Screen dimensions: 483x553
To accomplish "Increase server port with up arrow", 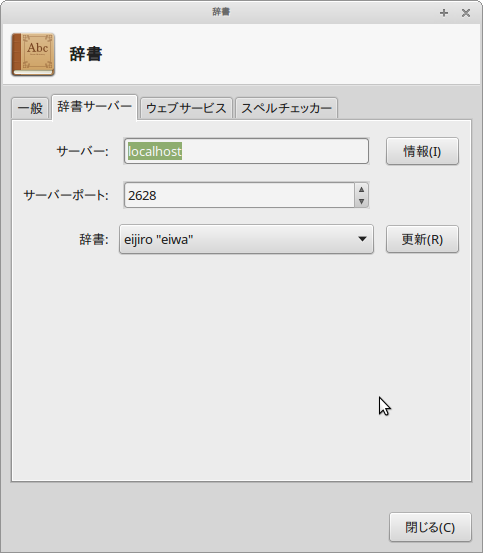I will click(x=361, y=189).
